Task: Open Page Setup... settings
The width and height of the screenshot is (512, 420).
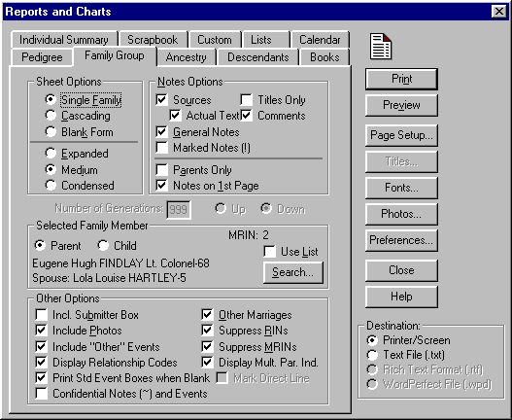Action: pyautogui.click(x=401, y=135)
